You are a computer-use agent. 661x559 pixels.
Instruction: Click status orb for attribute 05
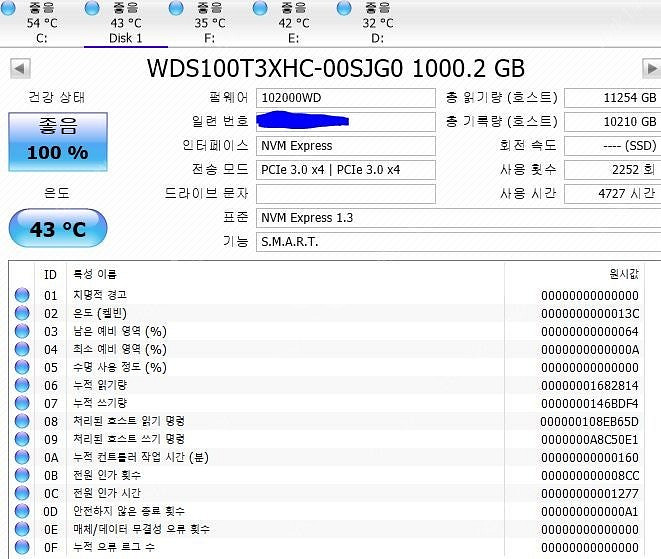point(22,367)
